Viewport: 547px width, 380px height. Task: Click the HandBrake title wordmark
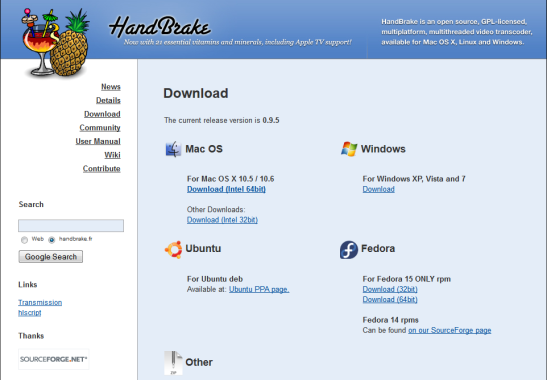(160, 27)
